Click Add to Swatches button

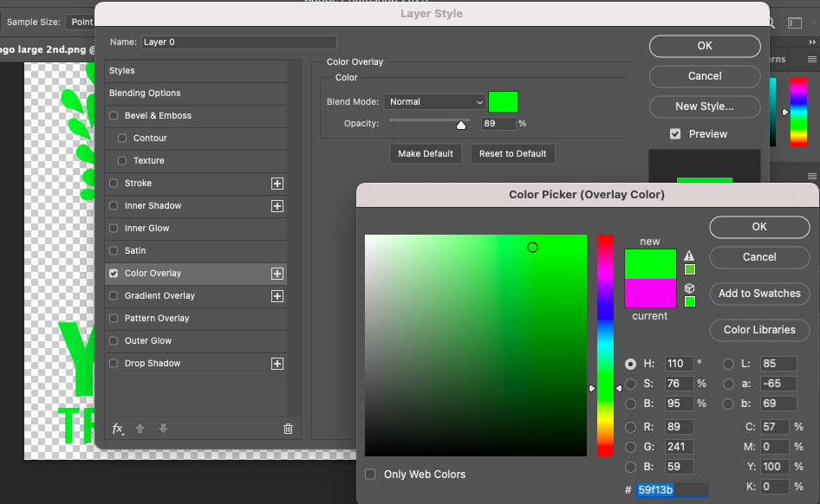[759, 294]
